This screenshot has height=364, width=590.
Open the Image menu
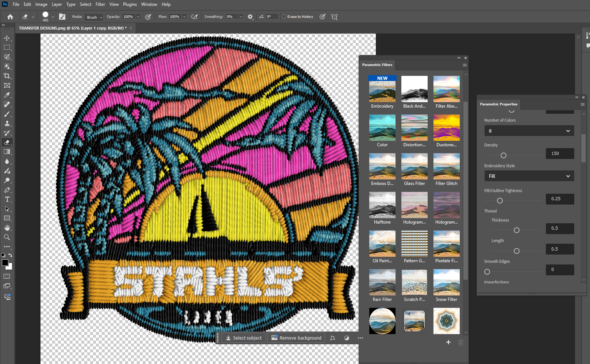point(41,4)
